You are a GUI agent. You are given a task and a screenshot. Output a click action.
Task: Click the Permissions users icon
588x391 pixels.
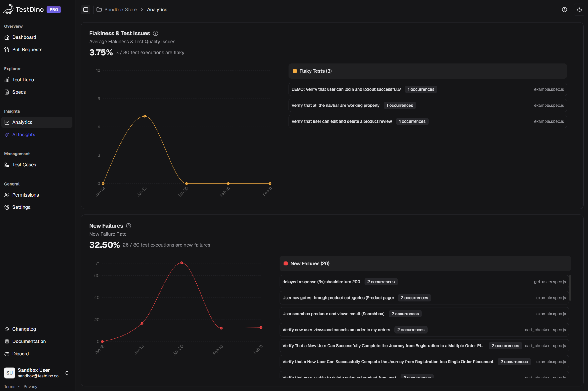pyautogui.click(x=7, y=195)
